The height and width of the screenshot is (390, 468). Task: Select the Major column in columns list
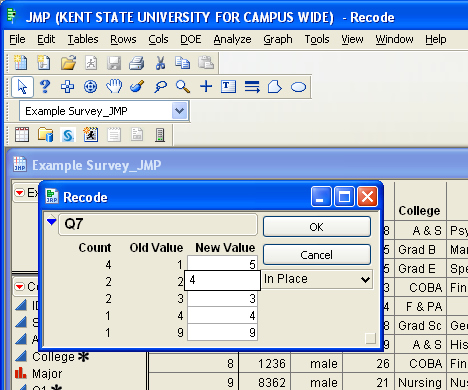click(x=47, y=374)
